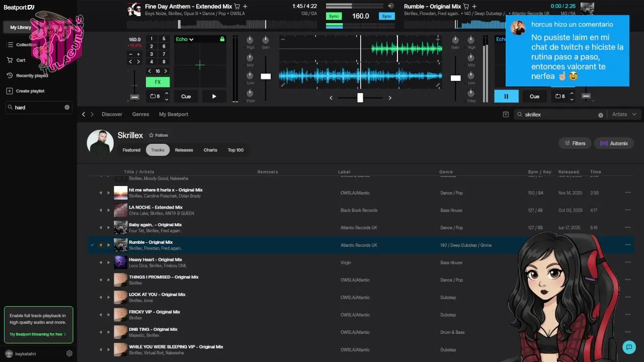
Task: Open the Echo effect dropdown on left deck
Action: (x=185, y=39)
